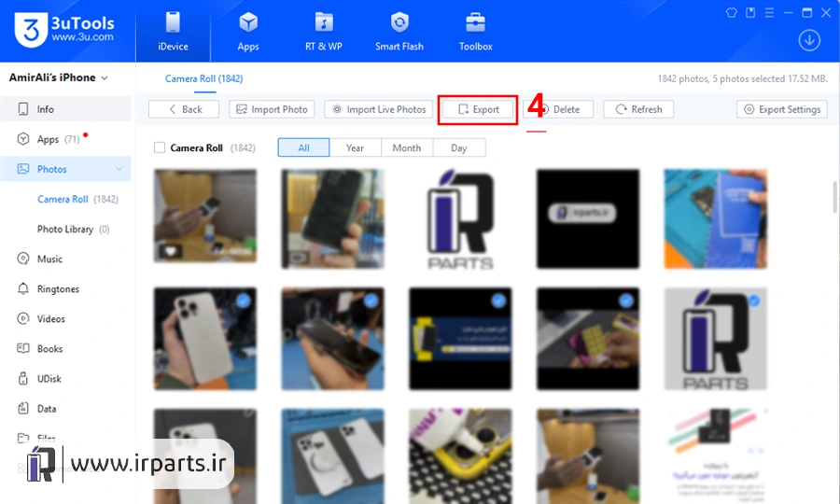This screenshot has width=840, height=504.
Task: Open Videos in the sidebar
Action: coord(65,318)
